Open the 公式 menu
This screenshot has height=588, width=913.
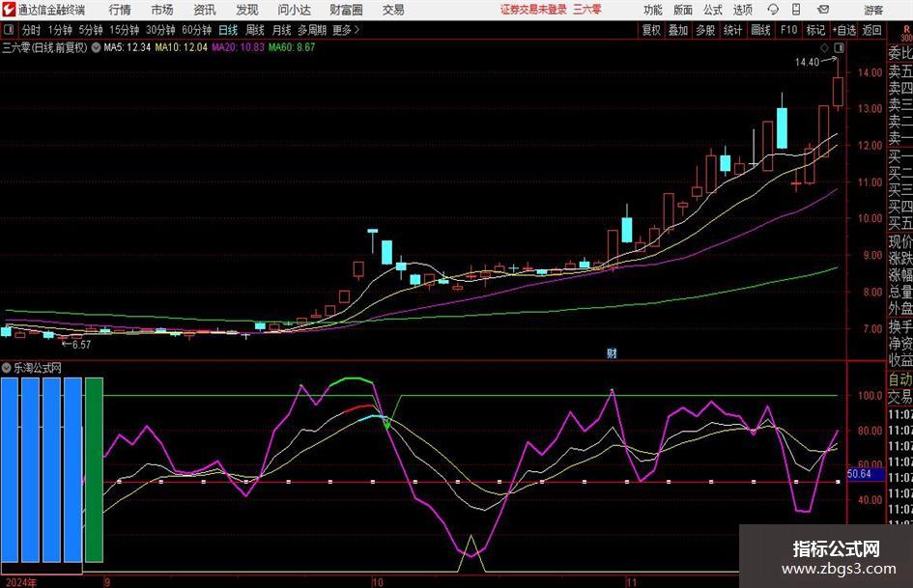coord(713,10)
